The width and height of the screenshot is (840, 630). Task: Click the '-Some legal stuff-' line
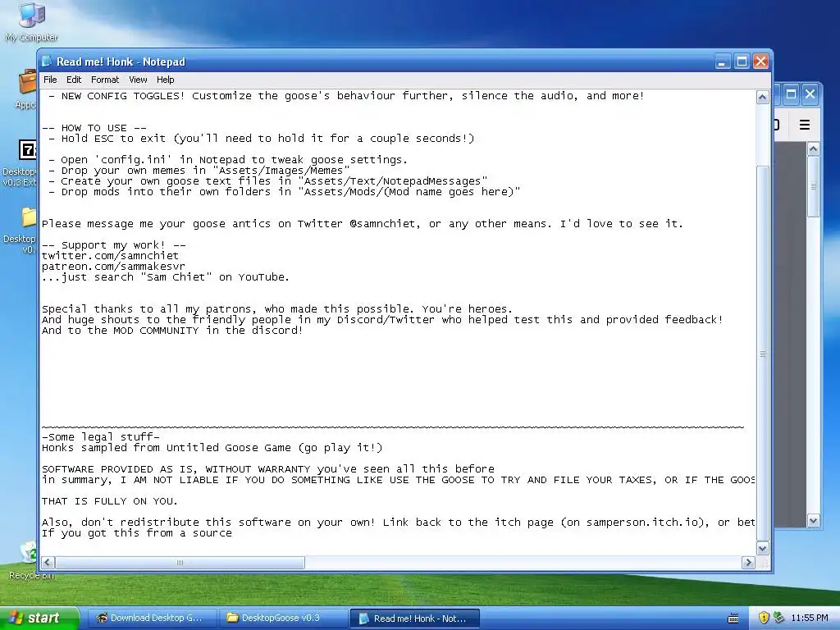coord(101,437)
